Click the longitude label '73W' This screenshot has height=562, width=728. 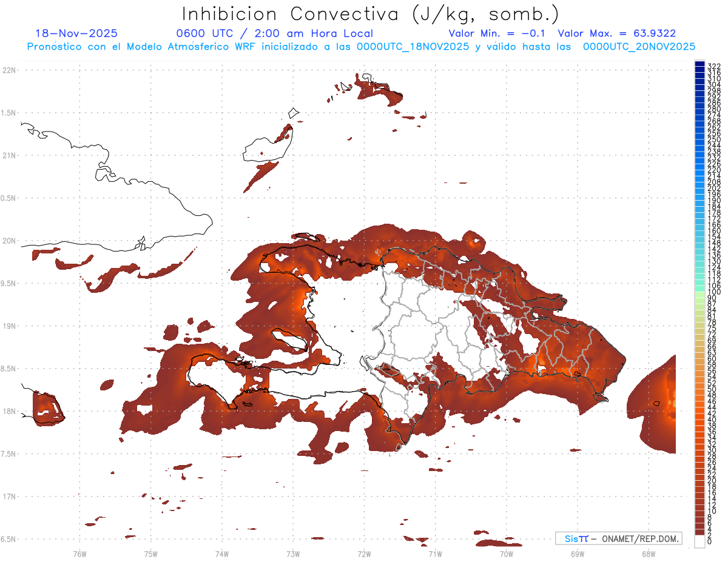click(292, 554)
